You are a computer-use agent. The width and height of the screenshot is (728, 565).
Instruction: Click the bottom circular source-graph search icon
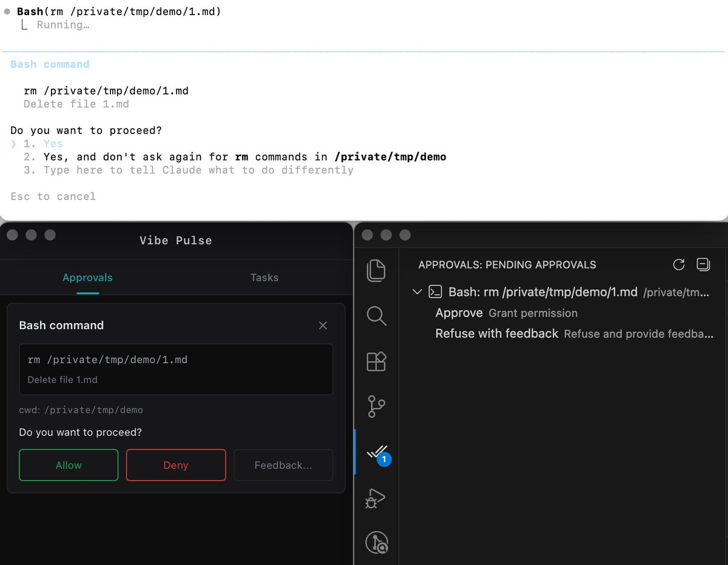[376, 543]
